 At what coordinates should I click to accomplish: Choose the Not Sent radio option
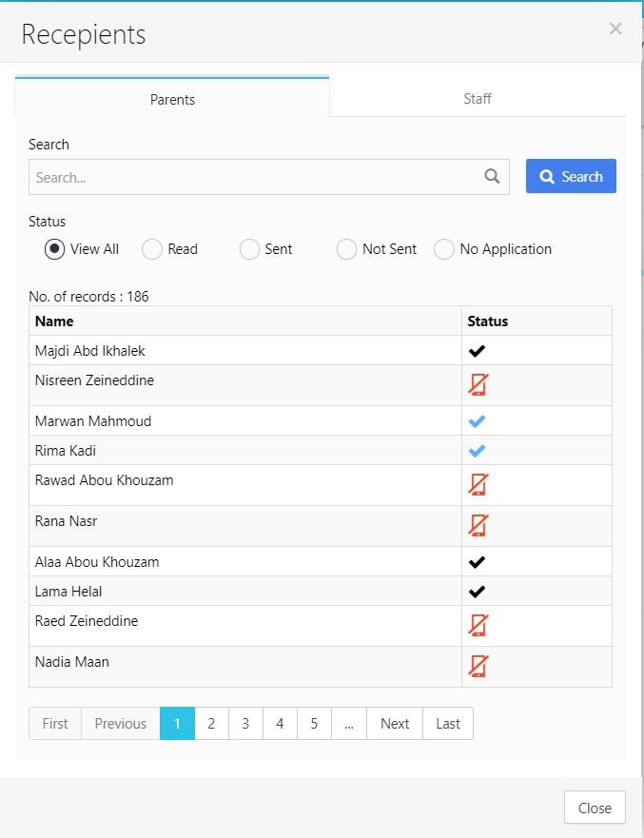click(346, 249)
